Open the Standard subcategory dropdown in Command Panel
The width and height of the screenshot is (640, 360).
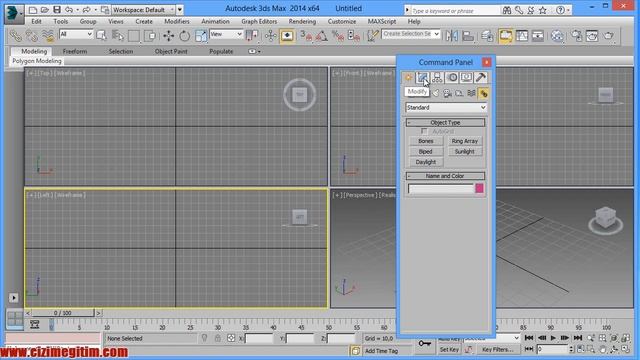point(446,107)
